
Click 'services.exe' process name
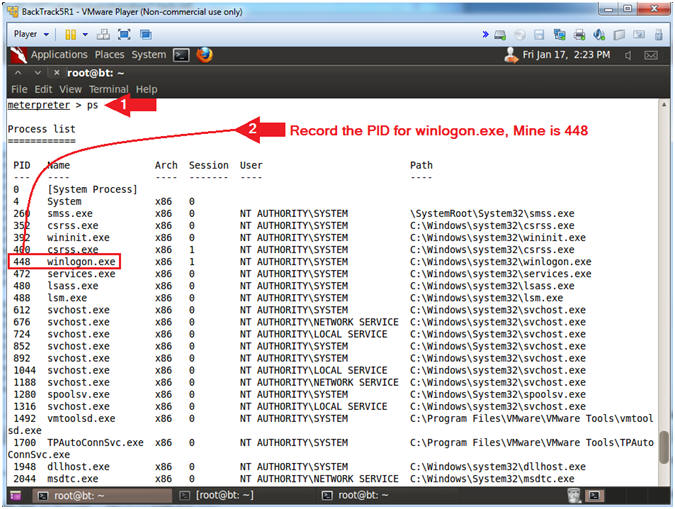point(81,274)
